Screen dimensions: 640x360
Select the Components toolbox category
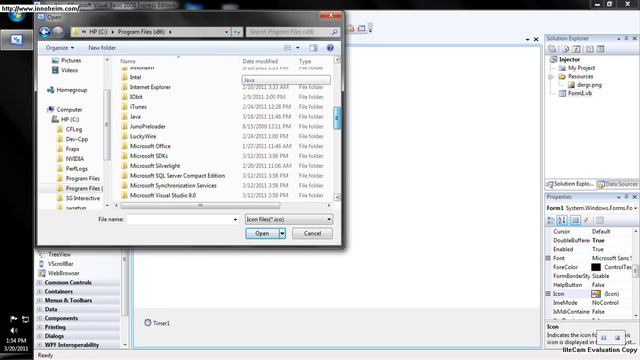(x=61, y=318)
